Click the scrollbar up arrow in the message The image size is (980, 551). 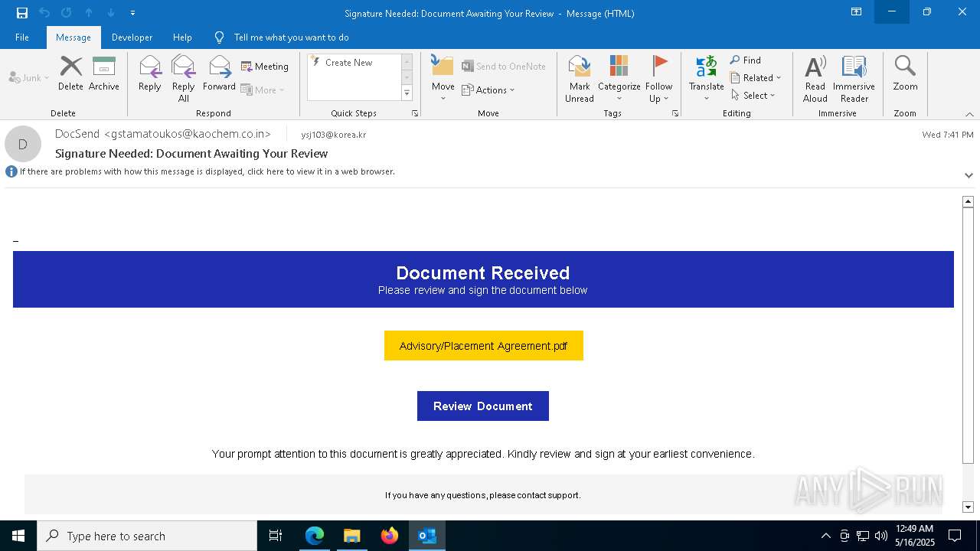968,201
